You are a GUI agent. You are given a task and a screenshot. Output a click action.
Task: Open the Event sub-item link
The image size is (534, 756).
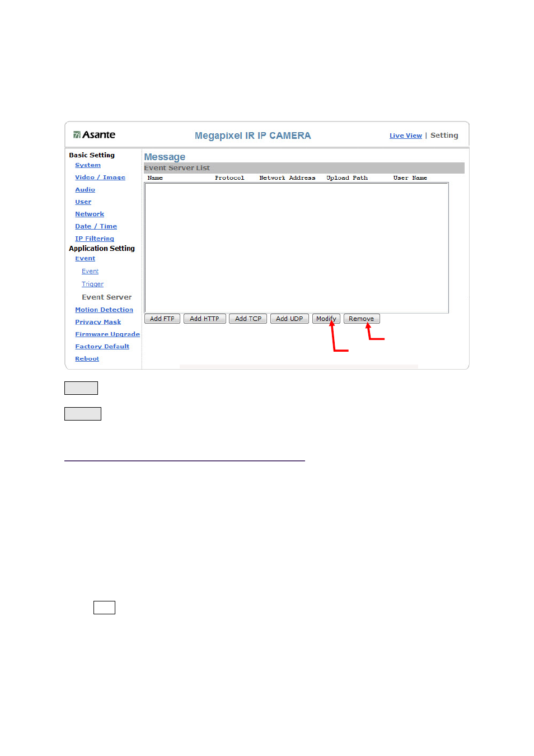tap(90, 272)
